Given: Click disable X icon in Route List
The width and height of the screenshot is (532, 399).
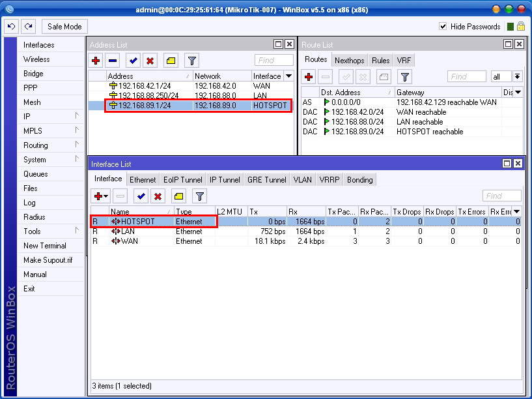Looking at the screenshot, I should click(x=363, y=77).
